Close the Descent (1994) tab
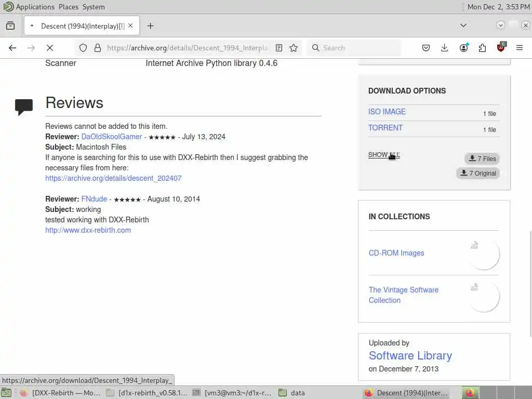 pyautogui.click(x=130, y=26)
